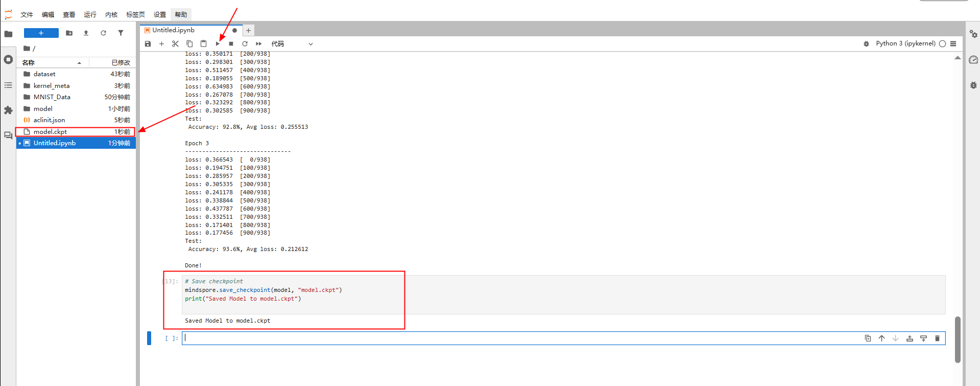Open the 内核 menu
The width and height of the screenshot is (980, 386).
(111, 15)
